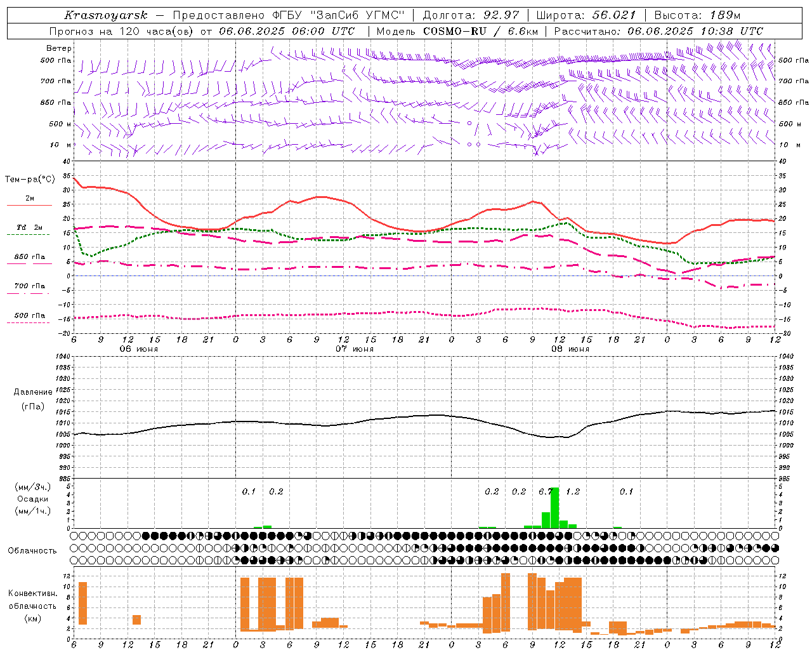Screen dimensions: 812x650
Task: Click the '(мм/3ч.)' precipitation unit label
Action: pyautogui.click(x=32, y=487)
